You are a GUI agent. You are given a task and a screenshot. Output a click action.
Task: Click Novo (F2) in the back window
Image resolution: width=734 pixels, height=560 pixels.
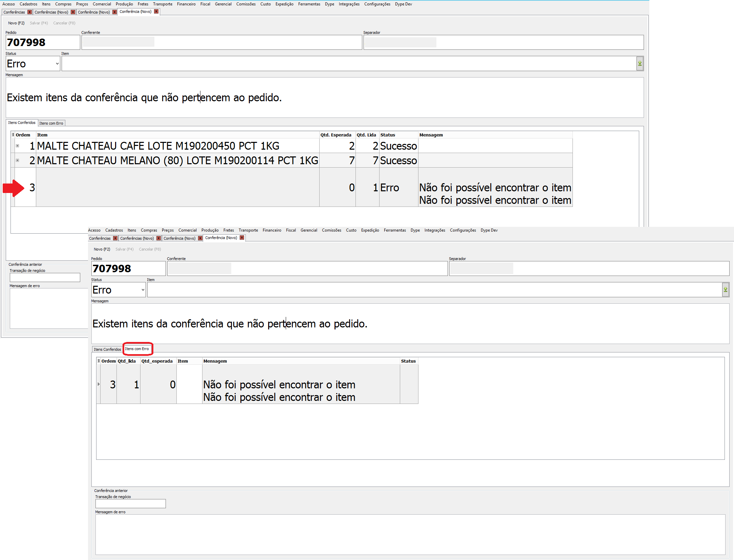coord(16,23)
